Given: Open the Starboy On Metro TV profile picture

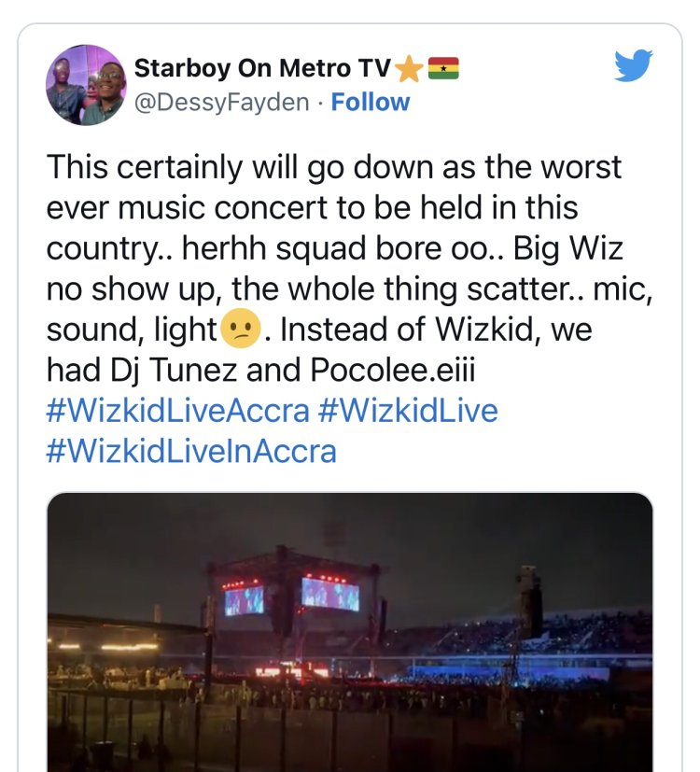Looking at the screenshot, I should [85, 85].
